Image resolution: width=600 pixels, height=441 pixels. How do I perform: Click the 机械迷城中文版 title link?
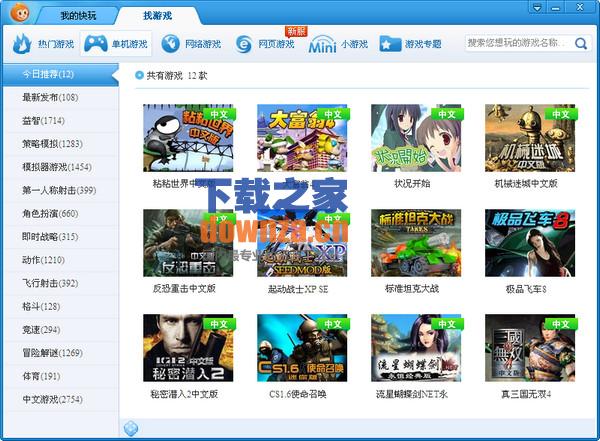526,184
